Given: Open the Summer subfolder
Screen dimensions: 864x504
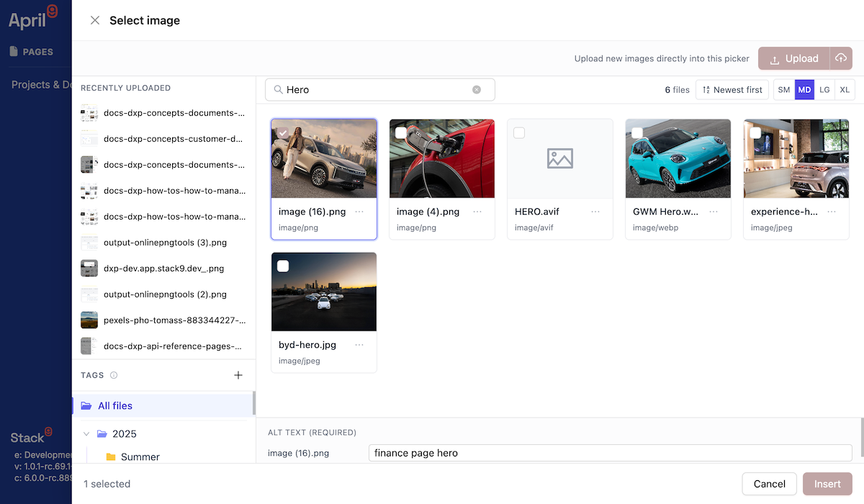Looking at the screenshot, I should [140, 457].
